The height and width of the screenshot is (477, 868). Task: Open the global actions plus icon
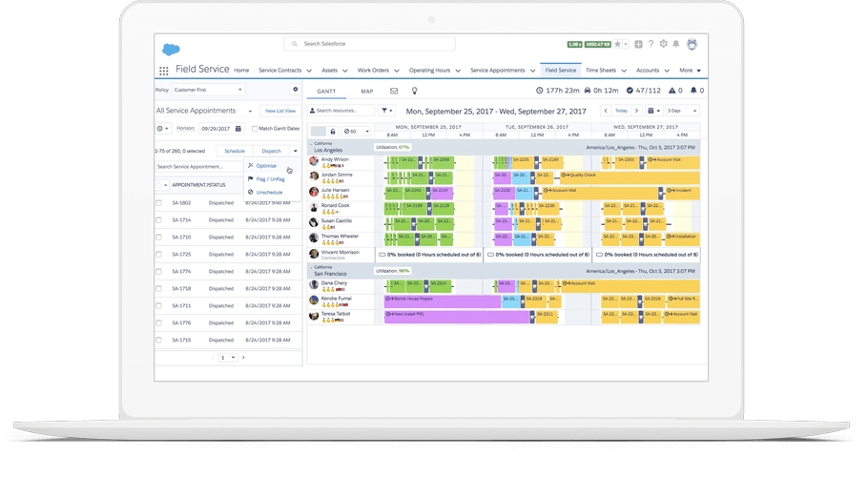click(x=638, y=44)
